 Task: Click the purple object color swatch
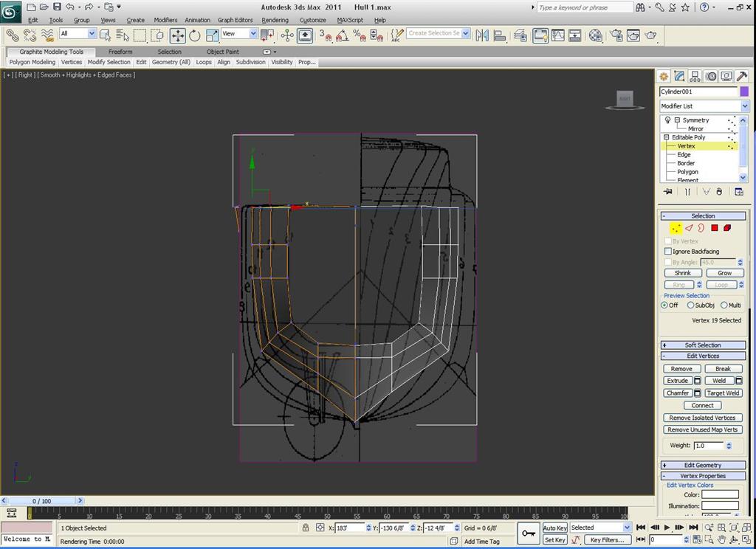[x=744, y=91]
